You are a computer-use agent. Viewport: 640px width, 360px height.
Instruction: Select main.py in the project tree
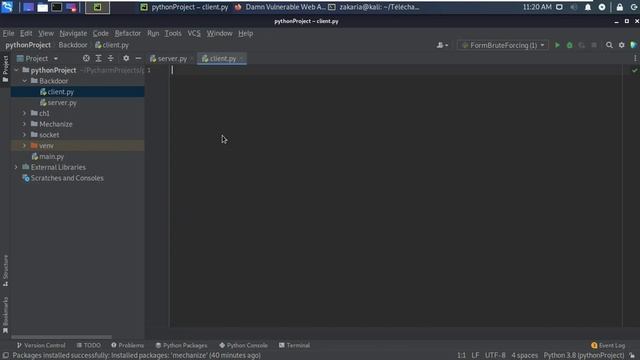pyautogui.click(x=51, y=157)
